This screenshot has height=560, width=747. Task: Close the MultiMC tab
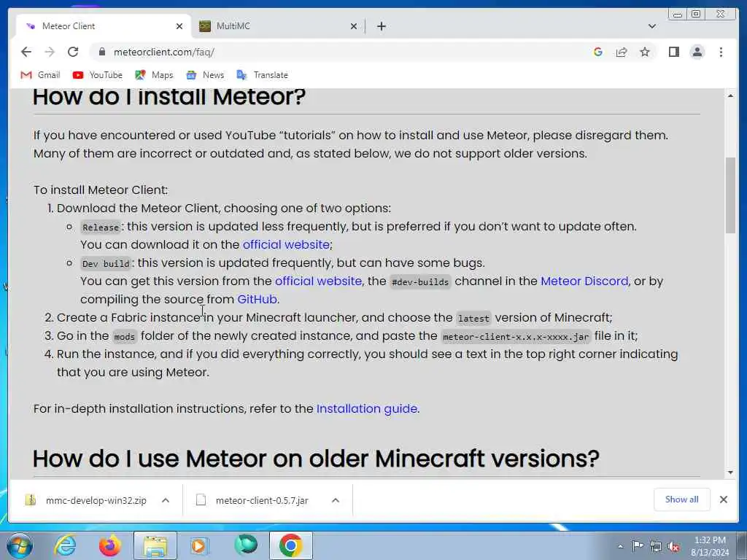[354, 26]
